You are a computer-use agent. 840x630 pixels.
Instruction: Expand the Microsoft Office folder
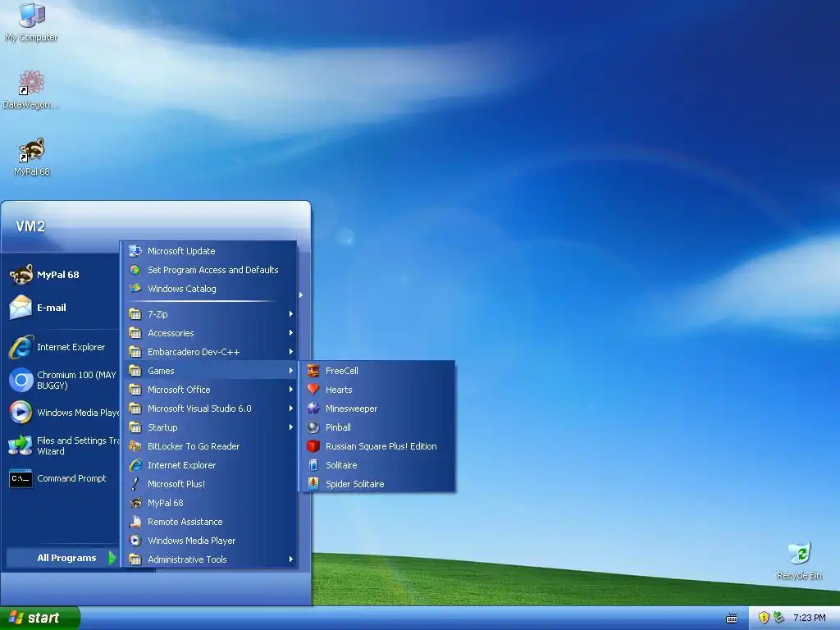211,390
